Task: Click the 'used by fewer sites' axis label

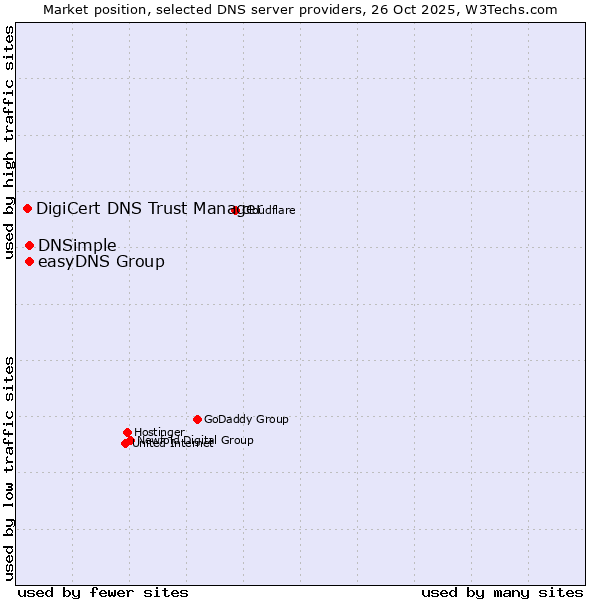Action: (103, 592)
